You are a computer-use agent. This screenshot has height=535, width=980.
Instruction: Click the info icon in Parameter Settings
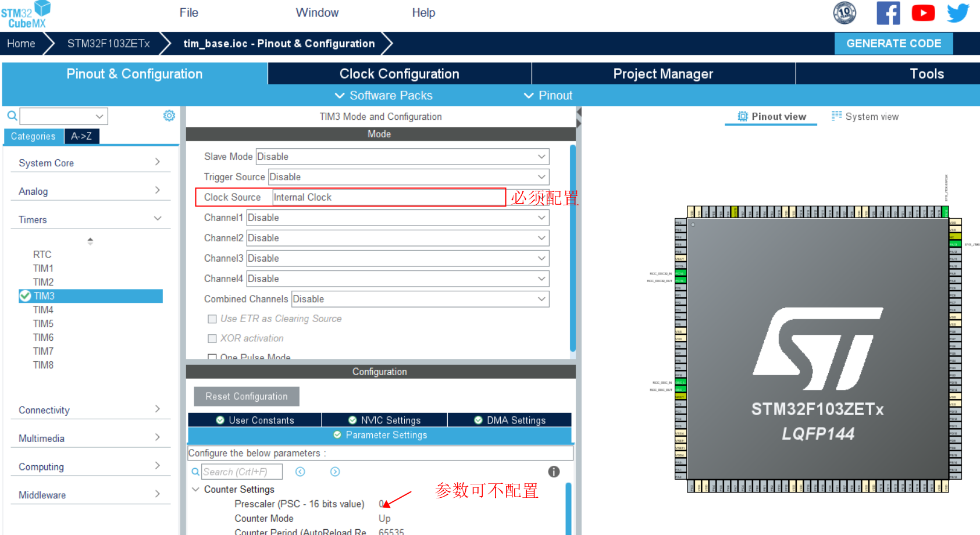(553, 472)
